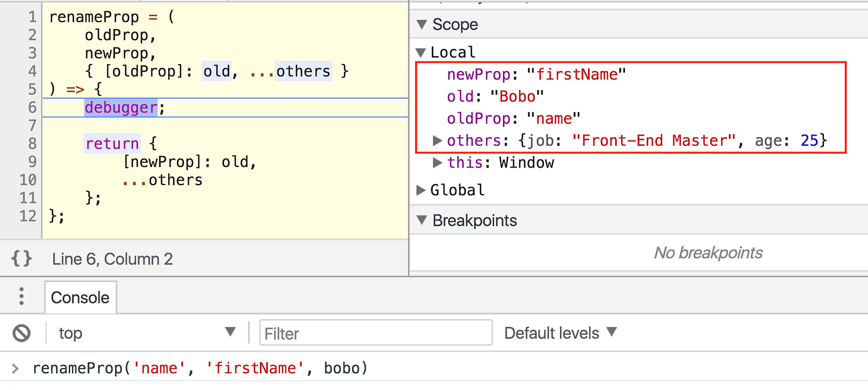Select the newProp: "firstName" scope entry
Viewport: 868px width, 390px height.
coord(537,74)
